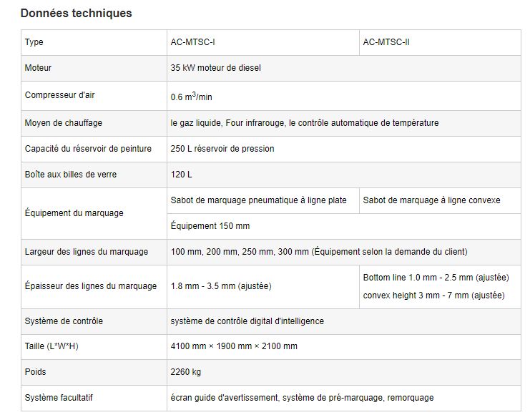Select the "0.6 m³/min" value
530x420 pixels.
[191, 97]
